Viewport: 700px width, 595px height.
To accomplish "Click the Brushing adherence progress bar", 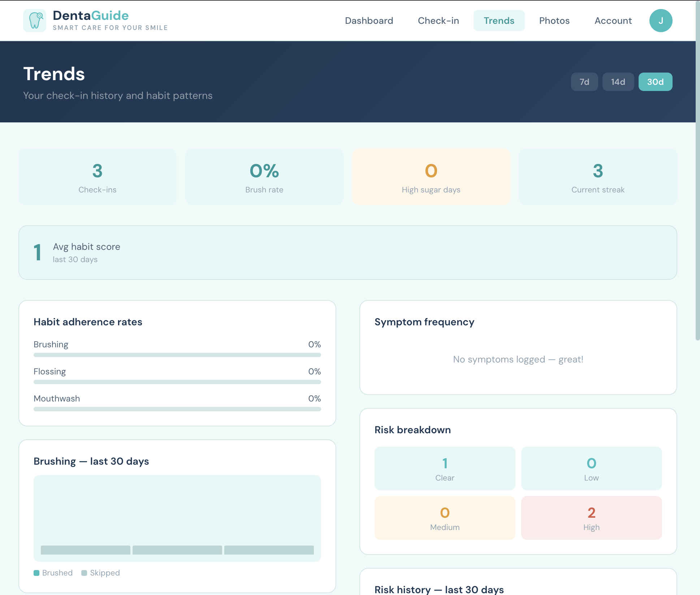I will click(177, 355).
